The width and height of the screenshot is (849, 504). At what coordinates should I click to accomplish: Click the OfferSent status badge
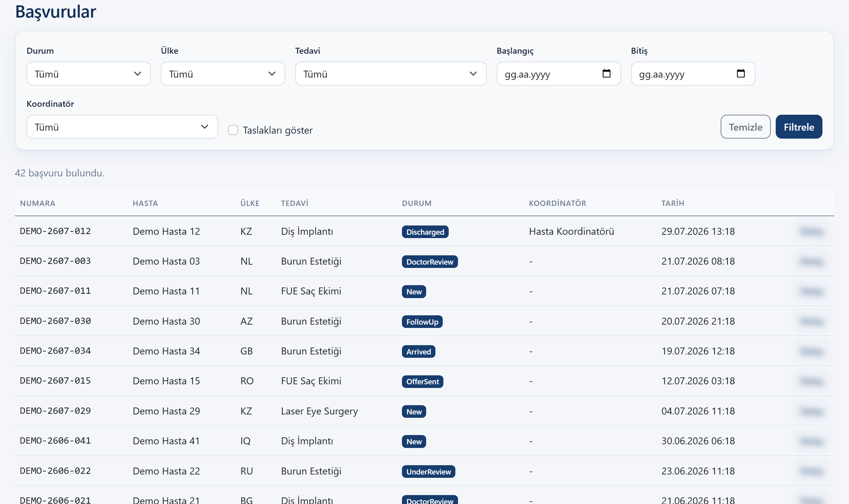423,381
